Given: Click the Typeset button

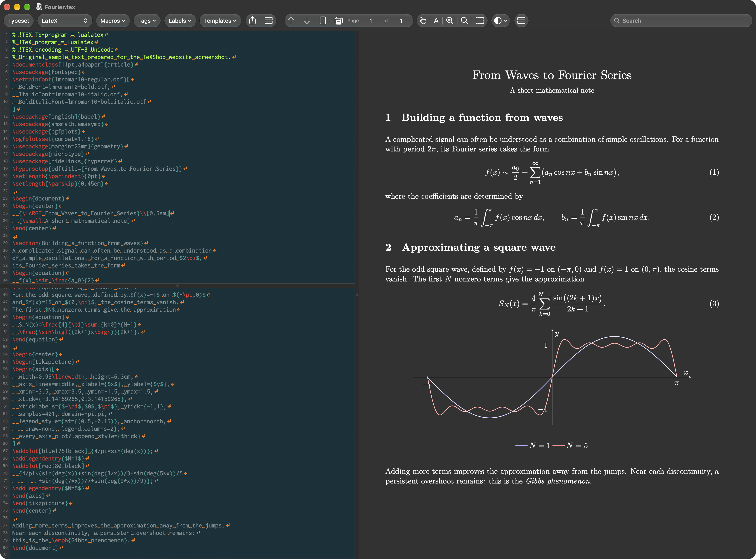Looking at the screenshot, I should [x=19, y=21].
